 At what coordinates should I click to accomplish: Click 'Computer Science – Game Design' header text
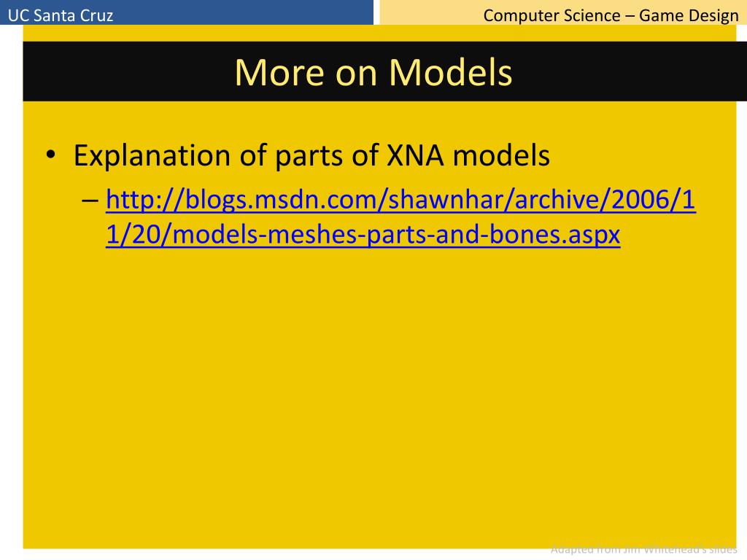611,15
